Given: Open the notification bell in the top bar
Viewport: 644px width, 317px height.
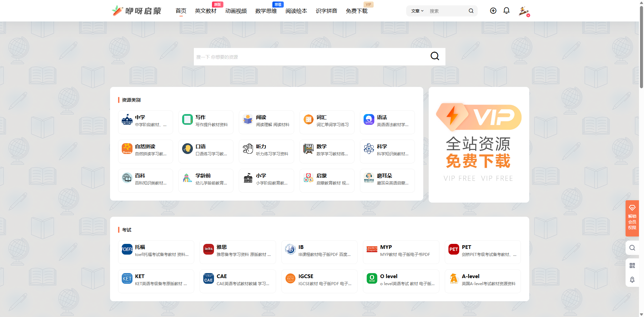Looking at the screenshot, I should (506, 10).
